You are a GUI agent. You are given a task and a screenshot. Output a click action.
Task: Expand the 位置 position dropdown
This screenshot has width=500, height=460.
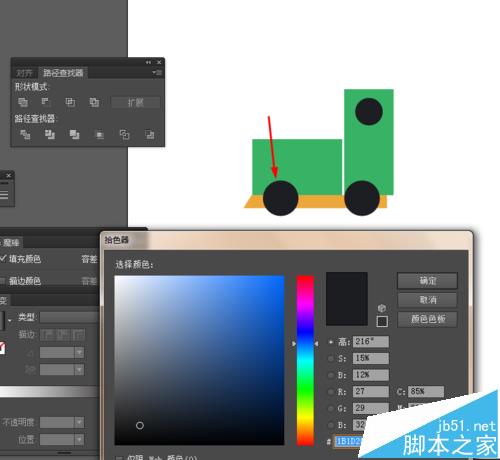[x=79, y=440]
